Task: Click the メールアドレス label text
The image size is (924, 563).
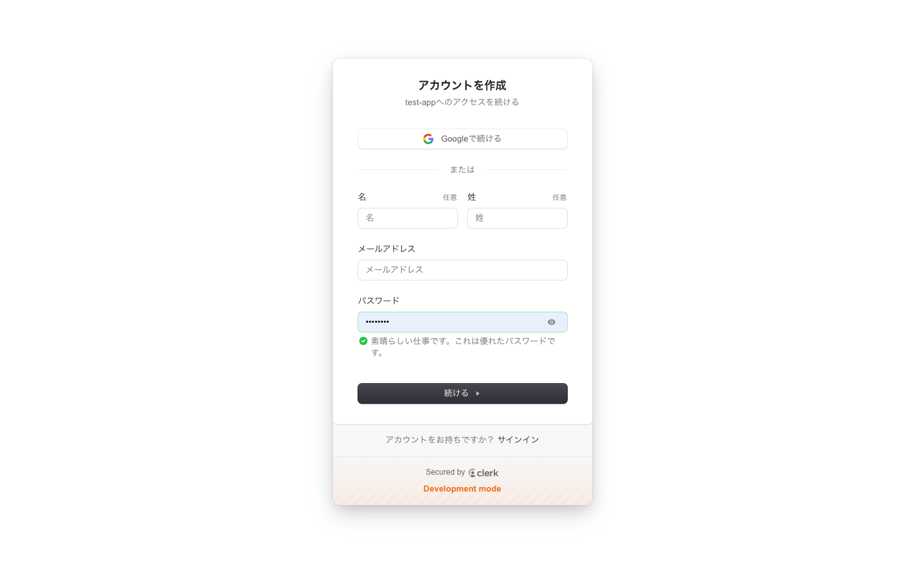Action: 387,249
